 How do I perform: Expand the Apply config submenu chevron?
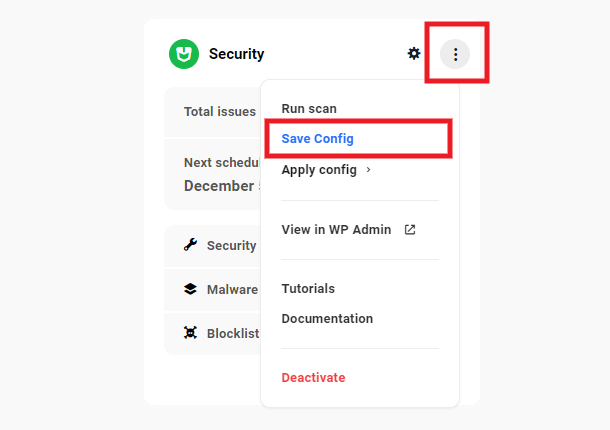pyautogui.click(x=369, y=170)
